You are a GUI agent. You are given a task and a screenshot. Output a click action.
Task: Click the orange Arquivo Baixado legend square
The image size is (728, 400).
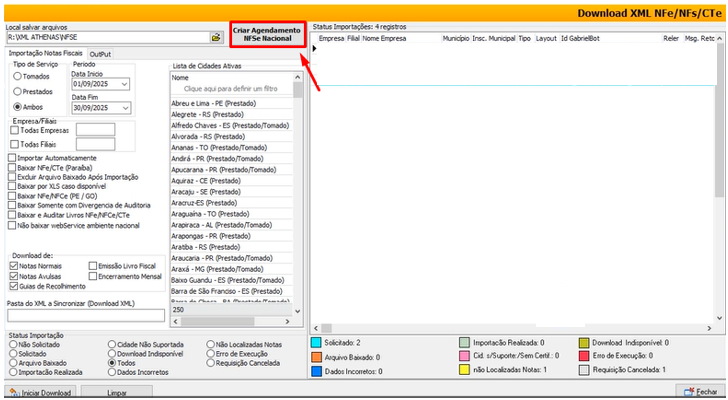point(317,356)
